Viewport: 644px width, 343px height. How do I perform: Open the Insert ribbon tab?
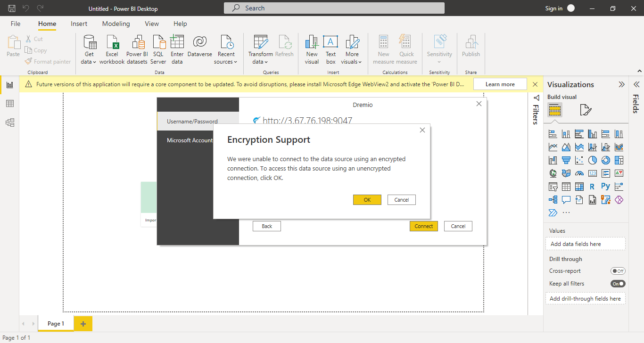79,24
